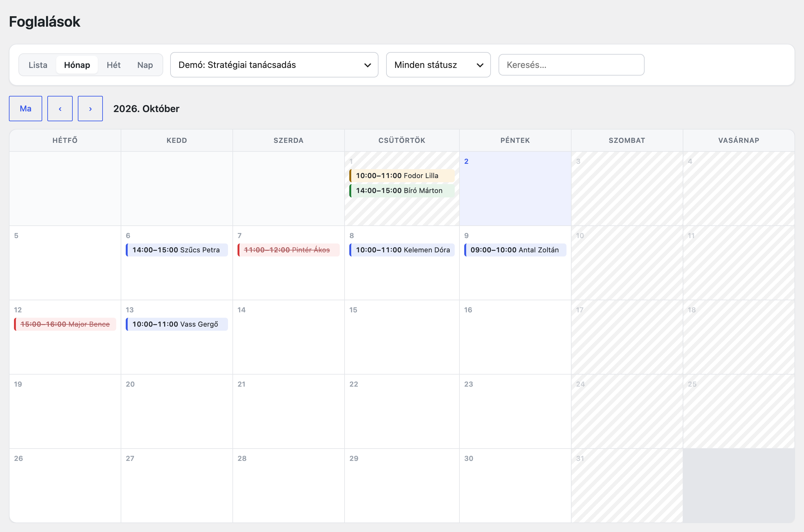Image resolution: width=804 pixels, height=532 pixels.
Task: Switch to Hét view tab
Action: (114, 65)
